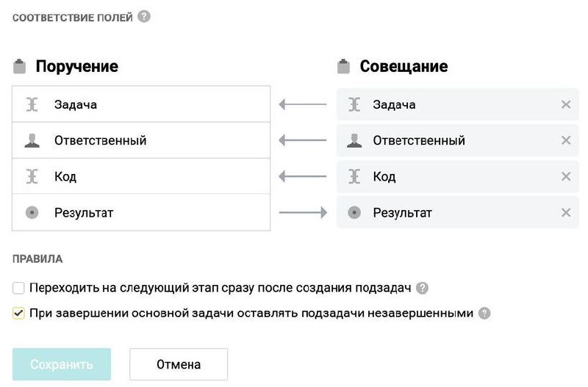Remove Задача field from Совещание
The image size is (588, 387).
coord(566,104)
